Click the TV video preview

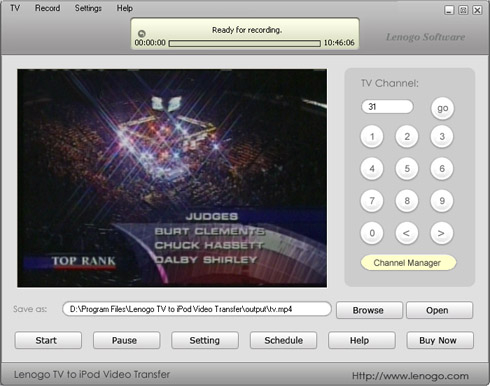pyautogui.click(x=172, y=178)
